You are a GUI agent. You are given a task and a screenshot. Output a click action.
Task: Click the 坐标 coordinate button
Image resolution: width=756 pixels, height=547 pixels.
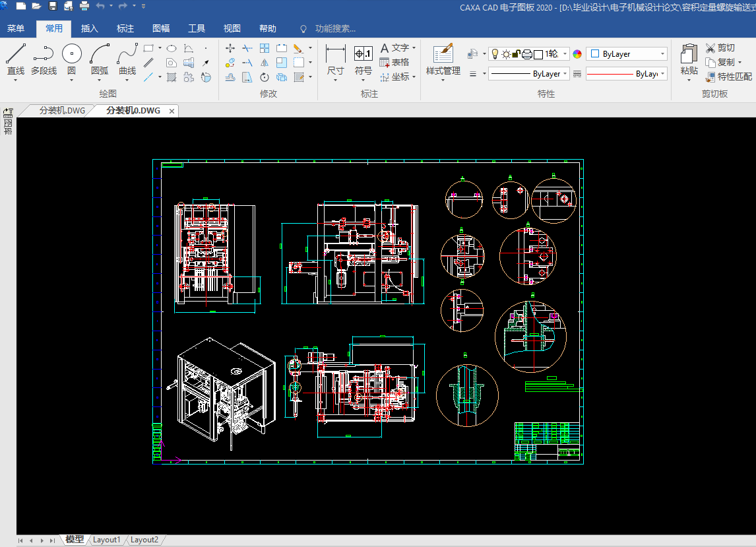(x=394, y=77)
